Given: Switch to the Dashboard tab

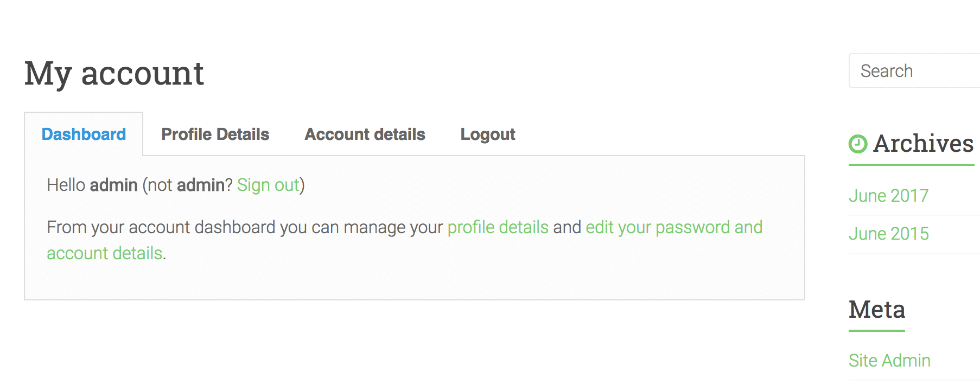Looking at the screenshot, I should [x=84, y=134].
